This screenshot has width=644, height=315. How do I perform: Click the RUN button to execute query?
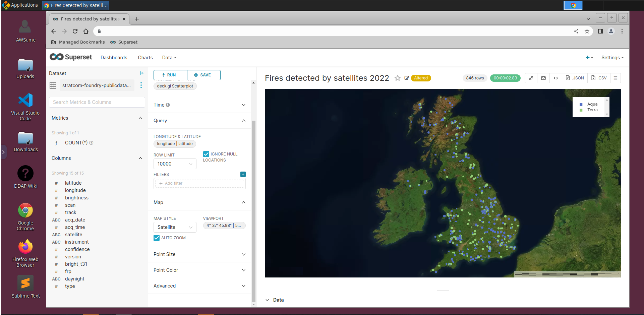[x=170, y=75]
